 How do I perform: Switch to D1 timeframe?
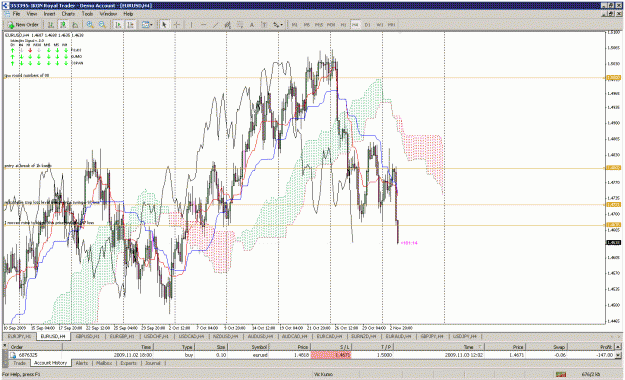pyautogui.click(x=368, y=25)
